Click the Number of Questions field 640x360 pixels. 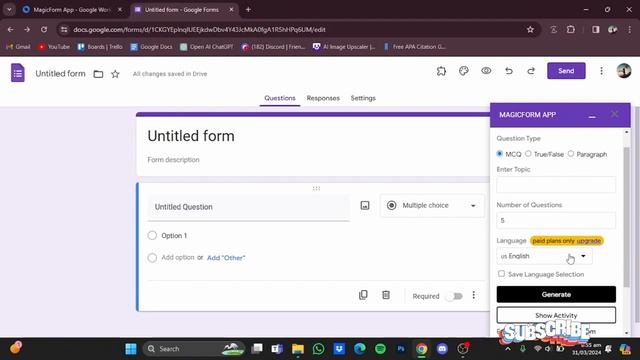point(556,220)
